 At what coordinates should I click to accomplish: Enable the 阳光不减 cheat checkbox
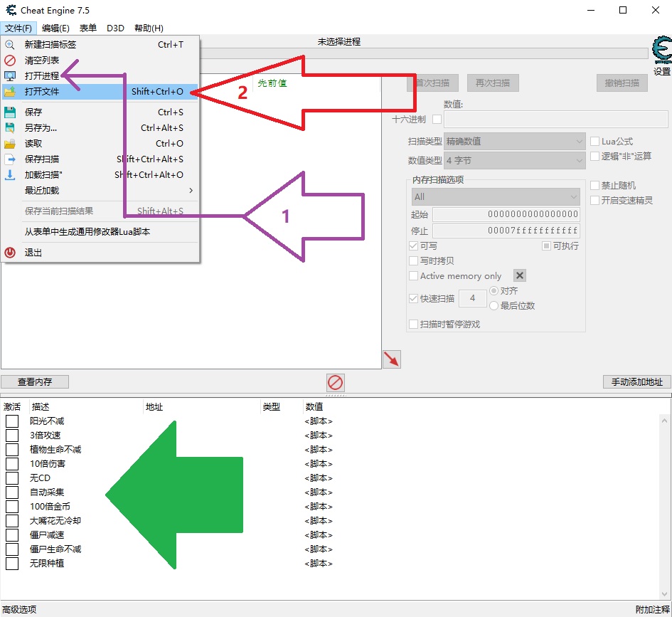(12, 421)
